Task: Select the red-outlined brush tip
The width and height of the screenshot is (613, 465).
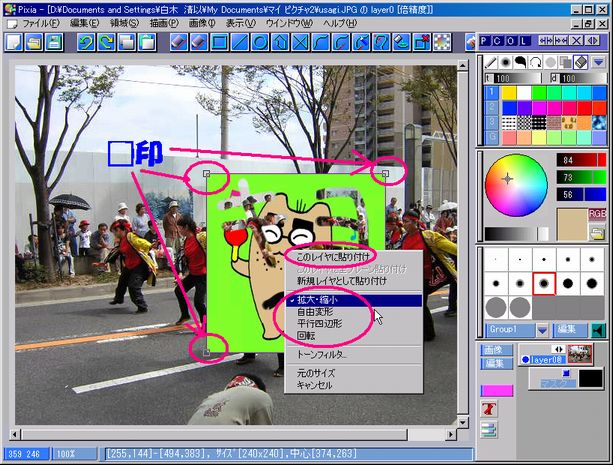Action: (544, 284)
